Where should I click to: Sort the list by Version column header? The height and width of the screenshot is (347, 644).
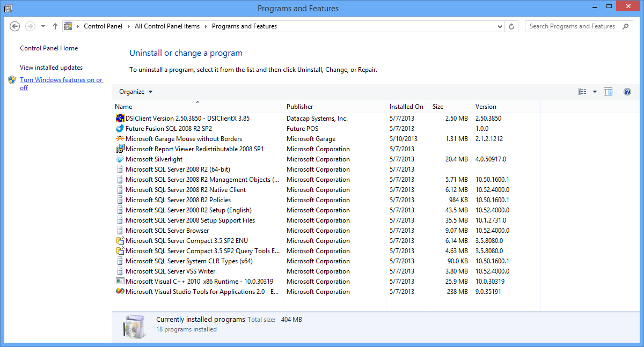[x=506, y=107]
